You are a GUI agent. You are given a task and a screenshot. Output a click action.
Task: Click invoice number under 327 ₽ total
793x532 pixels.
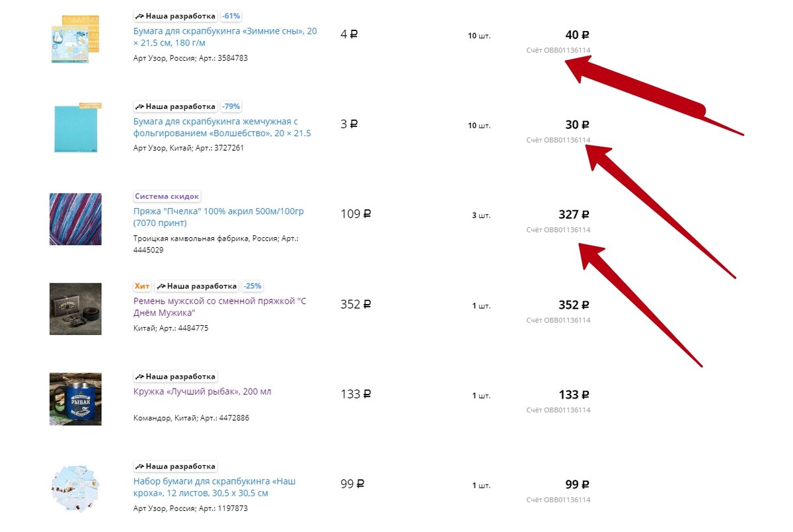tap(558, 230)
